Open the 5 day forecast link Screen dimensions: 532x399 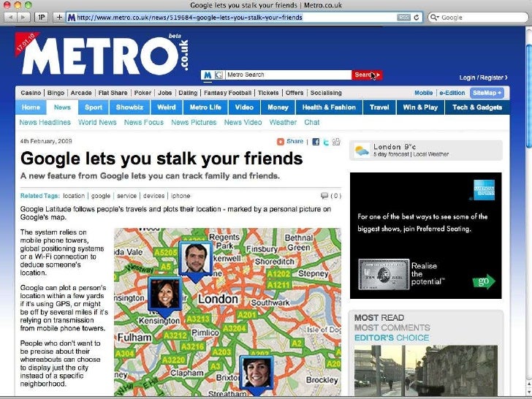(x=391, y=154)
